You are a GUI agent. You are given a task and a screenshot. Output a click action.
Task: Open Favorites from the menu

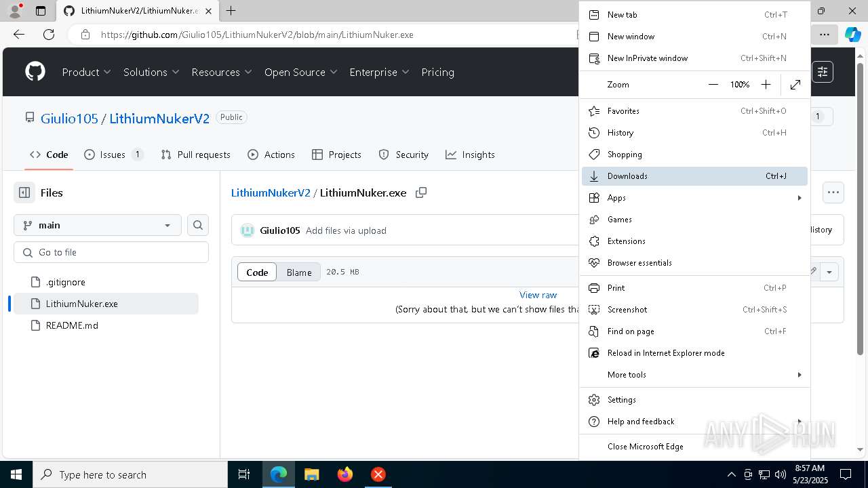(x=694, y=111)
